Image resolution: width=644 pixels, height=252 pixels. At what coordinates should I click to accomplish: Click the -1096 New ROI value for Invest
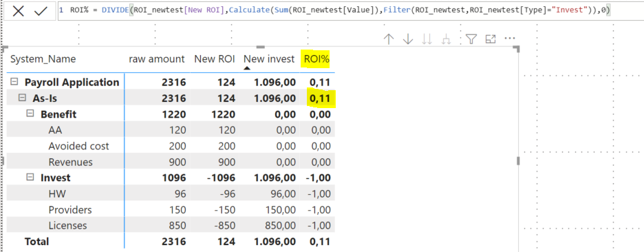[221, 178]
